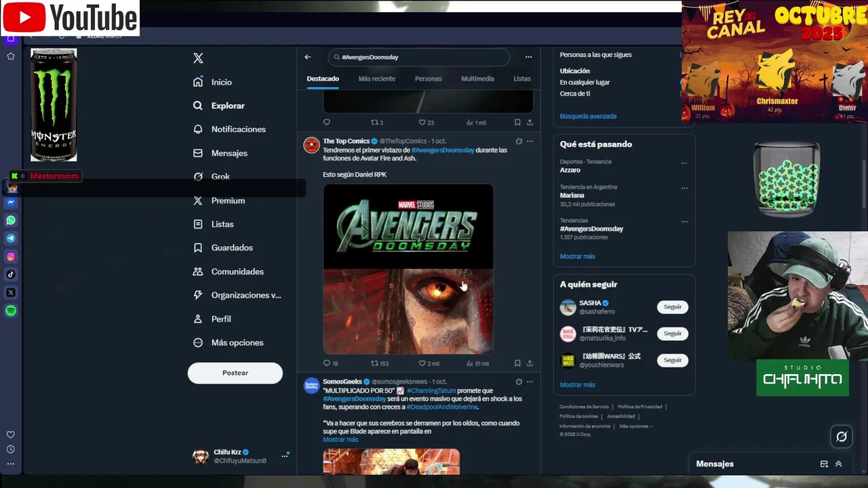The height and width of the screenshot is (488, 868).
Task: Open Notificaciones bell icon
Action: (198, 129)
